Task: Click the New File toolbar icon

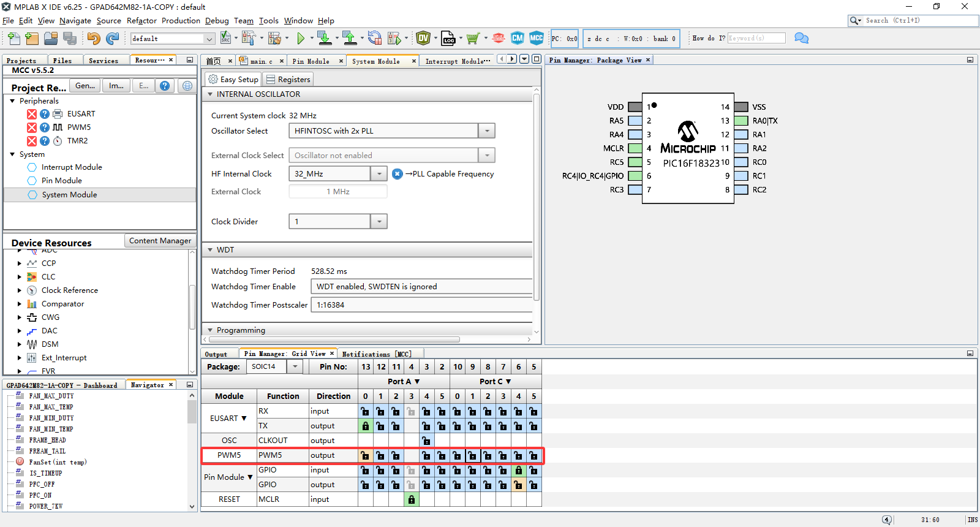Action: click(x=13, y=39)
